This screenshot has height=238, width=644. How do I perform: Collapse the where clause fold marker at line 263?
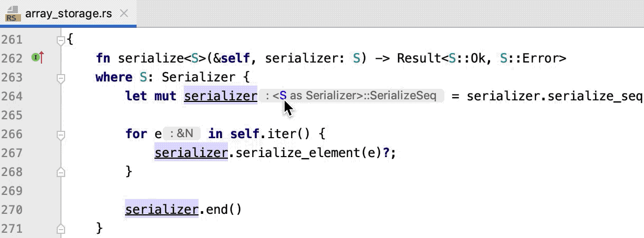[x=61, y=77]
